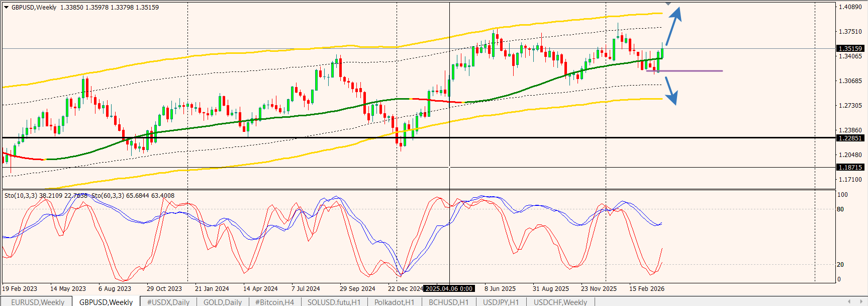Click the 14 May 2023 date label
This screenshot has height=306, width=868.
68,289
